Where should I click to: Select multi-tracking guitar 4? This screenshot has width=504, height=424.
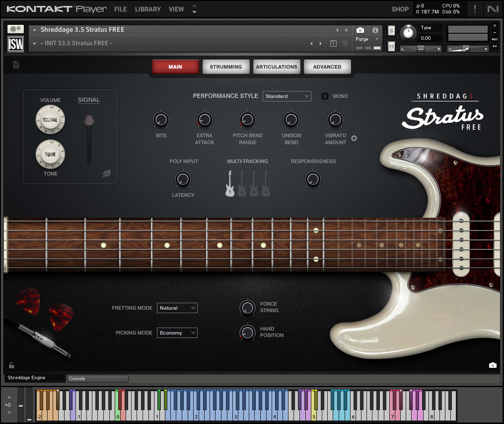point(266,183)
